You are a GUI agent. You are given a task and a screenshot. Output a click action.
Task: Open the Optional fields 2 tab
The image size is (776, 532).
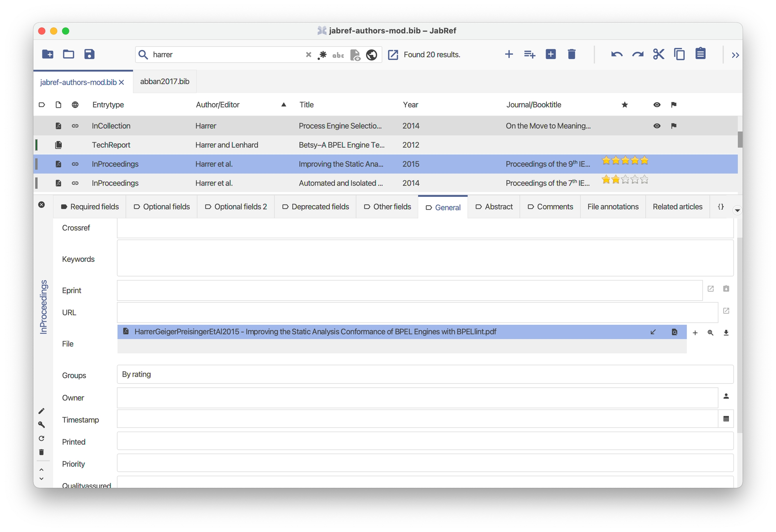[236, 207]
